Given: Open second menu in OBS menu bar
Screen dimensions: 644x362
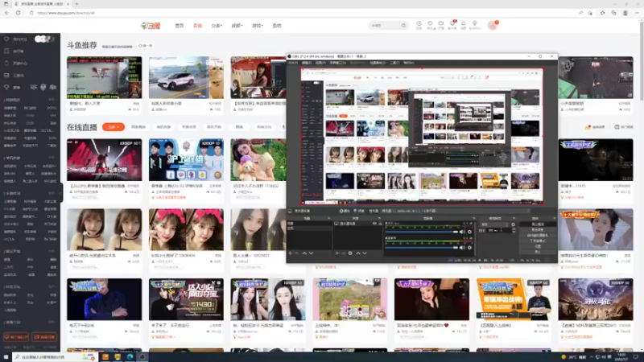Looking at the screenshot, I should click(x=307, y=63).
